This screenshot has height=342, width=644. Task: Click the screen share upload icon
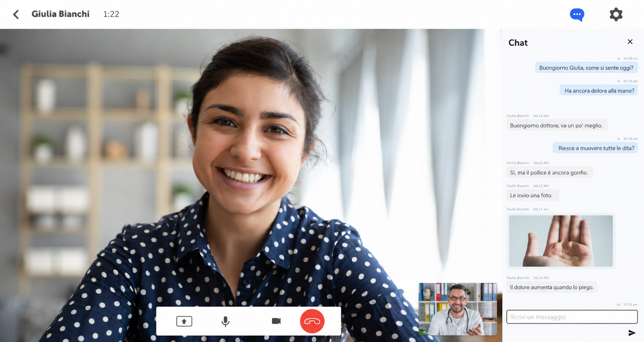184,321
